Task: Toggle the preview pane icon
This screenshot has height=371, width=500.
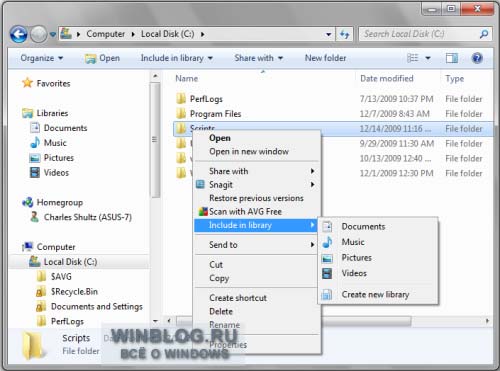Action: (x=452, y=58)
